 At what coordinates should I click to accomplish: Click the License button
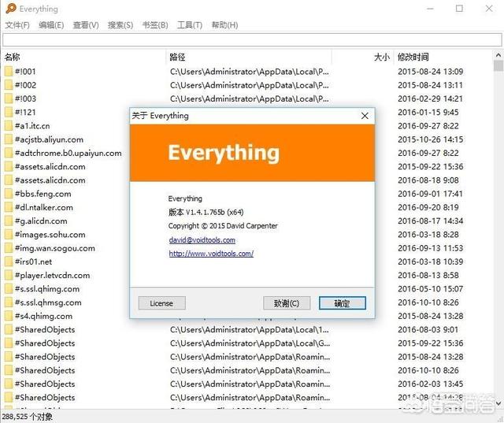coord(161,303)
